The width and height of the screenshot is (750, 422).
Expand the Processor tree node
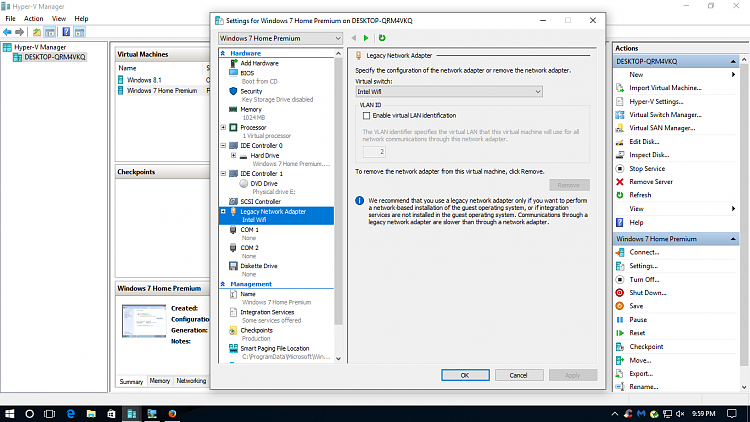tap(223, 127)
